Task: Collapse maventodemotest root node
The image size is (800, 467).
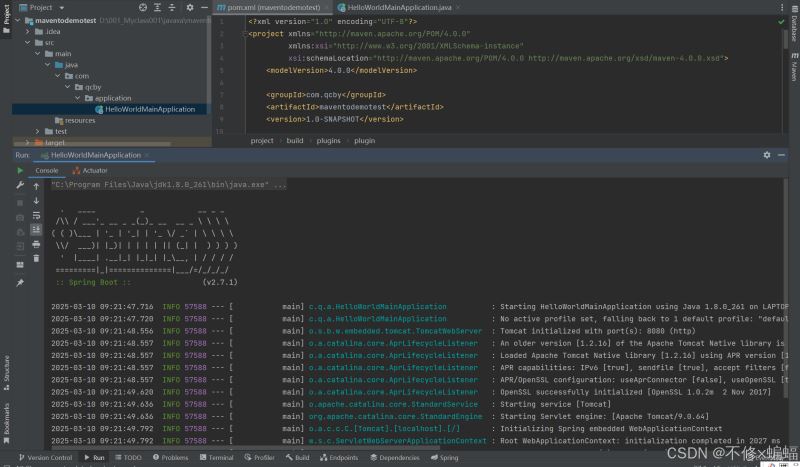Action: 18,20
